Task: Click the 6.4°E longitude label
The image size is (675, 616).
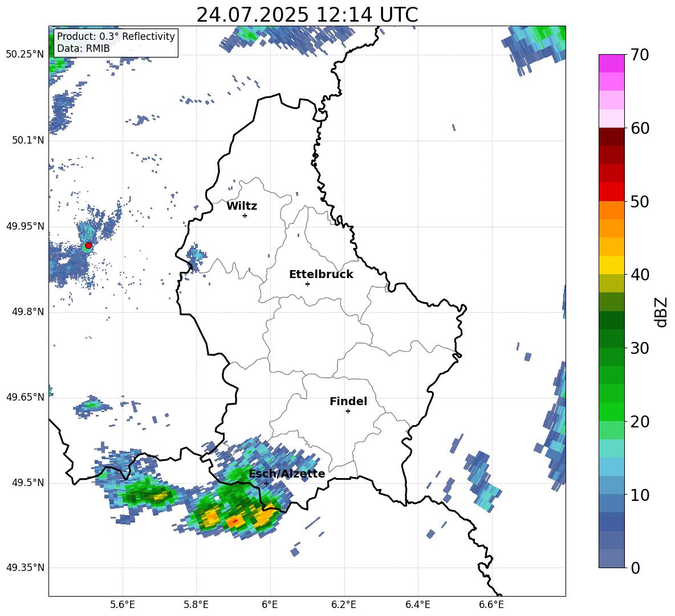Action: click(417, 605)
